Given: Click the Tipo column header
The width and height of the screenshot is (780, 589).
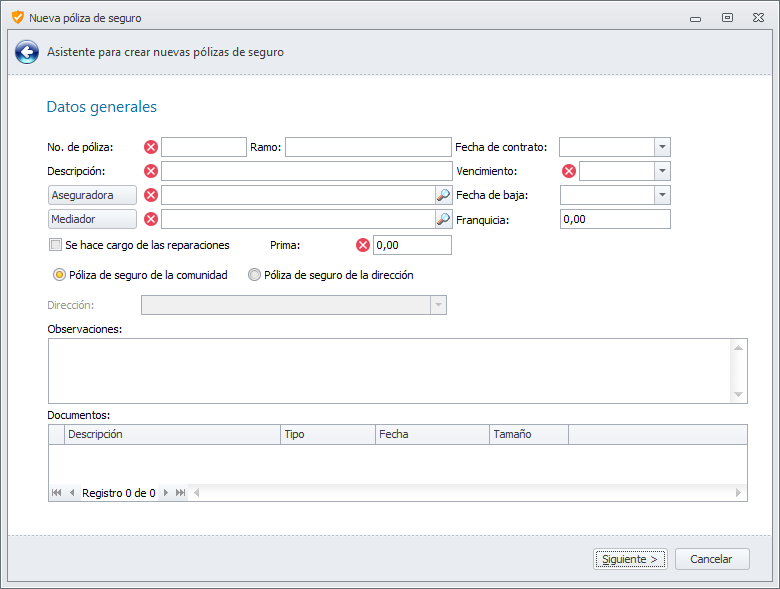Looking at the screenshot, I should click(327, 434).
